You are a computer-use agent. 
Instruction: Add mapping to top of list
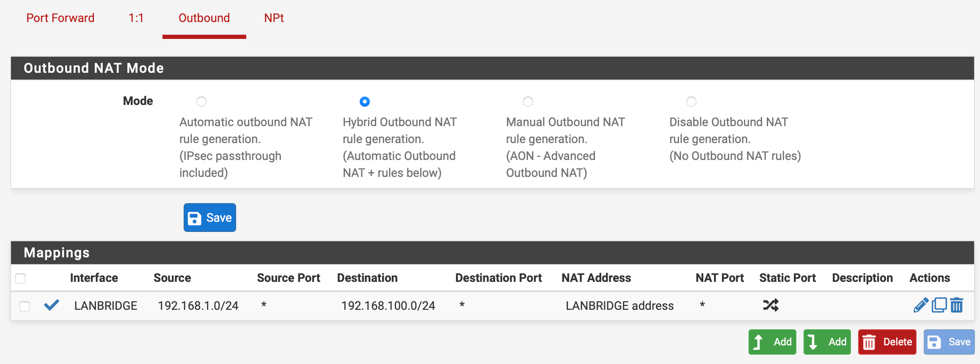(772, 342)
